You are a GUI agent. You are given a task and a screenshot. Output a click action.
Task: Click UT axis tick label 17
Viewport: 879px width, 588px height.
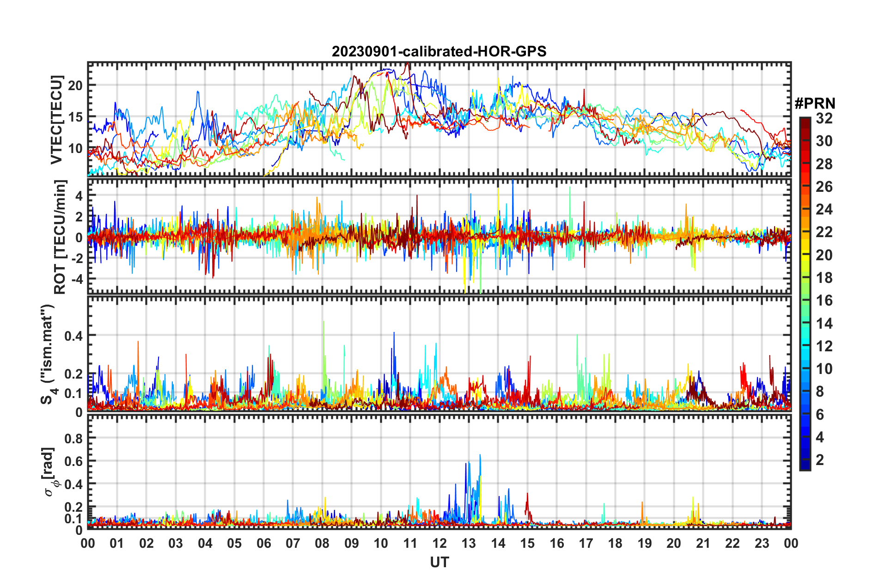click(586, 543)
